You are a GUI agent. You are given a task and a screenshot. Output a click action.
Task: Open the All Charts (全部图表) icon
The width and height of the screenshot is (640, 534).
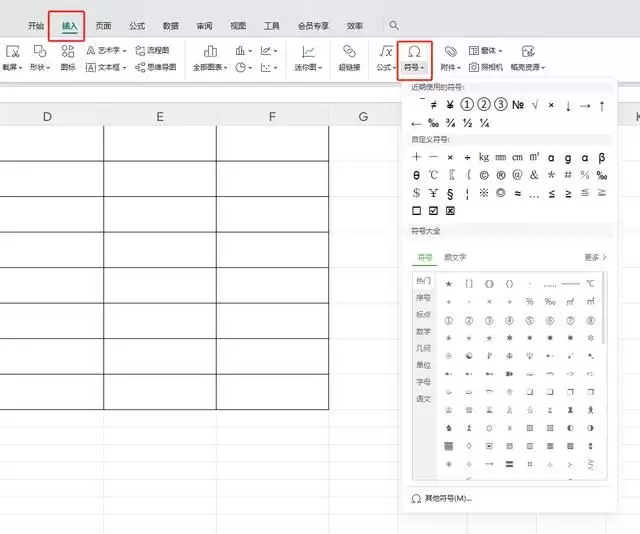click(x=210, y=51)
